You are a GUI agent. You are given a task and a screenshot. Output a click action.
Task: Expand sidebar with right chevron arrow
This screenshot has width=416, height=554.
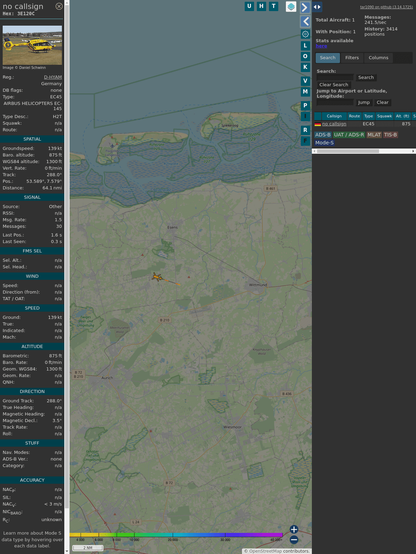[x=305, y=7]
